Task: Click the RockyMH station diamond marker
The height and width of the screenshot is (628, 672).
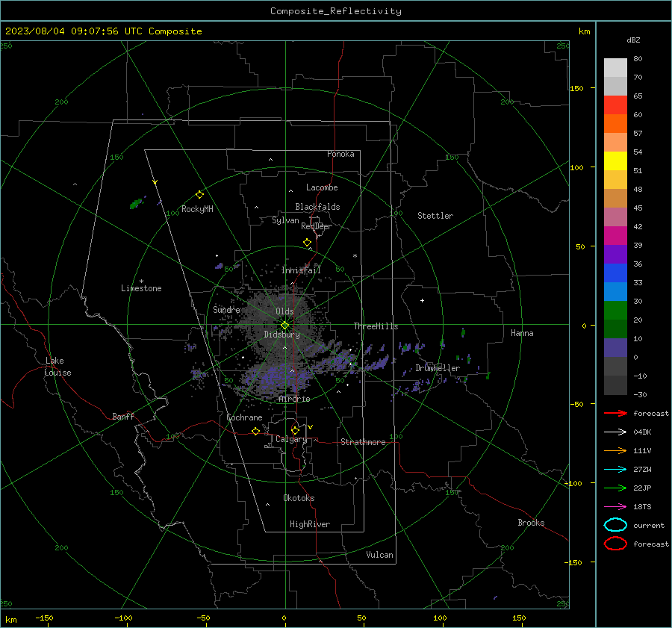Action: (x=199, y=195)
